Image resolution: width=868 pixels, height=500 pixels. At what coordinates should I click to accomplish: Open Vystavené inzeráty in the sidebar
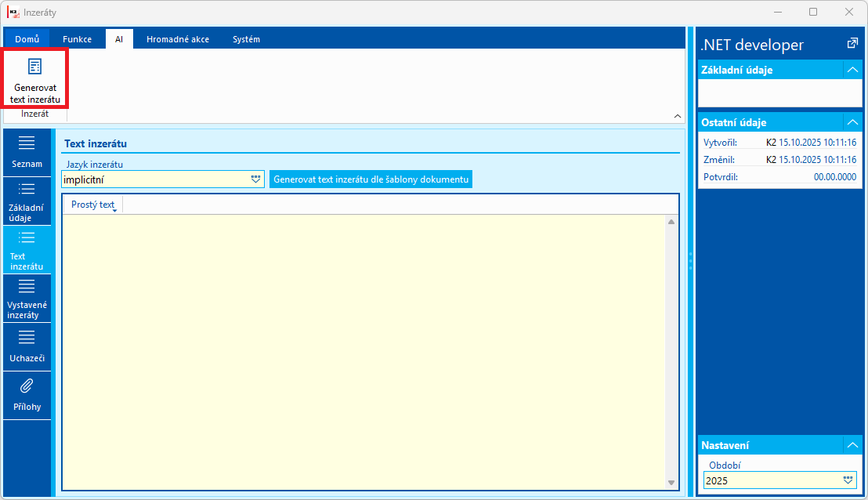[x=27, y=299]
